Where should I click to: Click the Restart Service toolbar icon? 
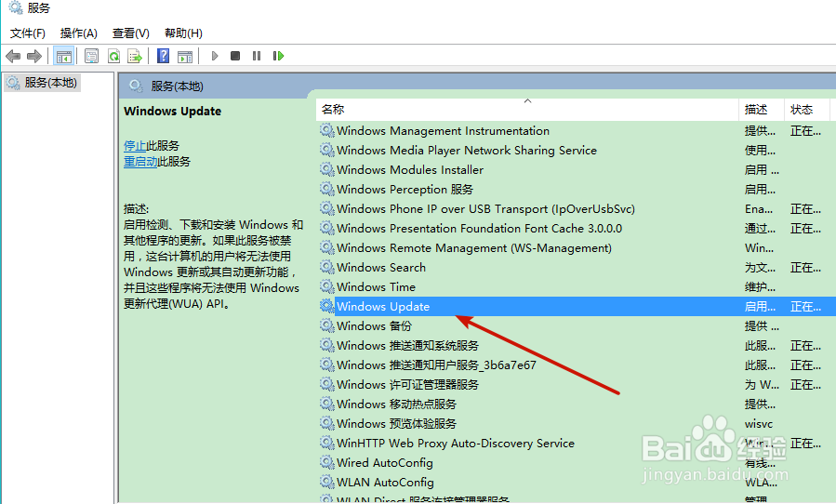tap(278, 56)
